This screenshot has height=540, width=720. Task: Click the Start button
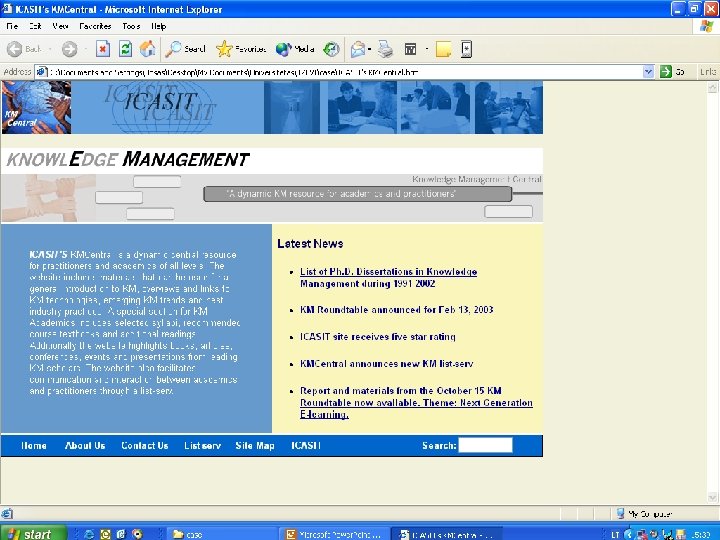33,533
